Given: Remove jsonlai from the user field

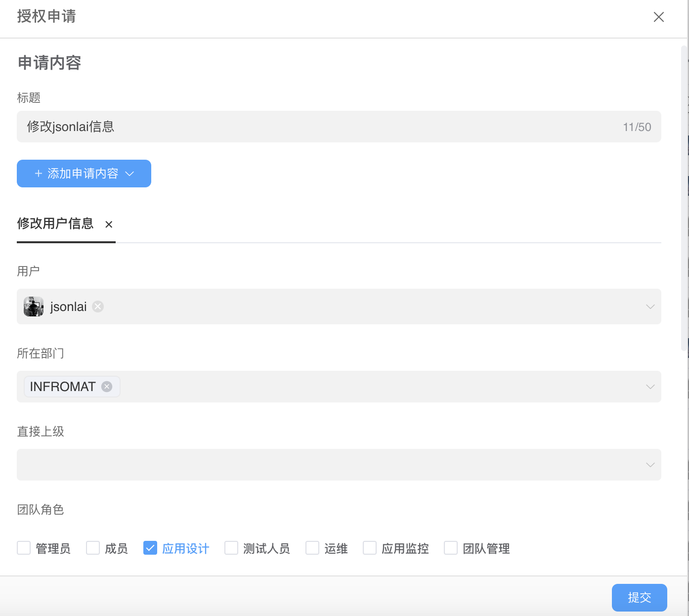Looking at the screenshot, I should click(x=98, y=307).
